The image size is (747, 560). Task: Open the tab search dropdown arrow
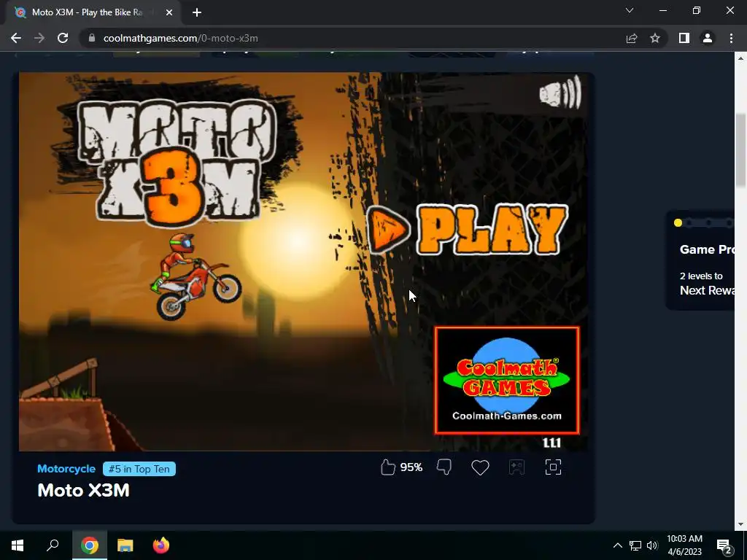(630, 10)
